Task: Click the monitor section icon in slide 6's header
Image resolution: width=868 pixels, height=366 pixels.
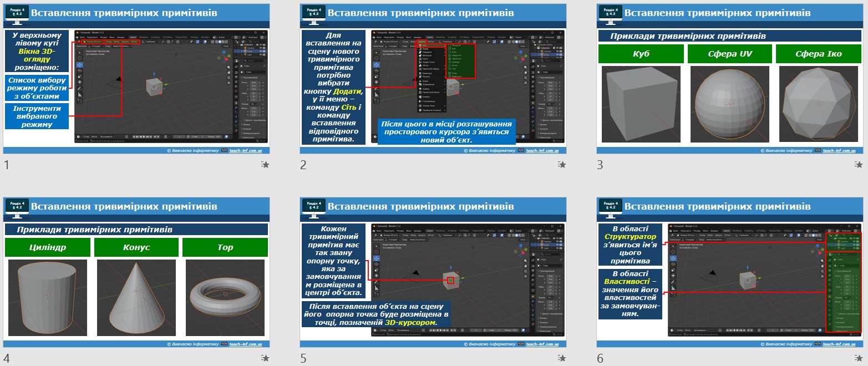Action: tap(610, 208)
